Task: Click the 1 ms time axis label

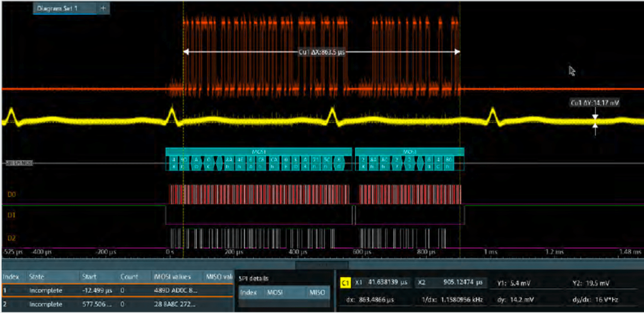Action: click(x=491, y=252)
